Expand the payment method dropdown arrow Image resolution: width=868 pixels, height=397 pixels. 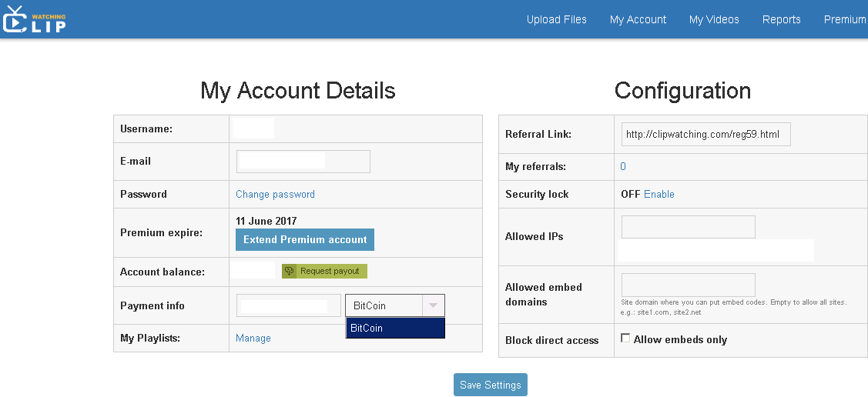click(x=434, y=305)
